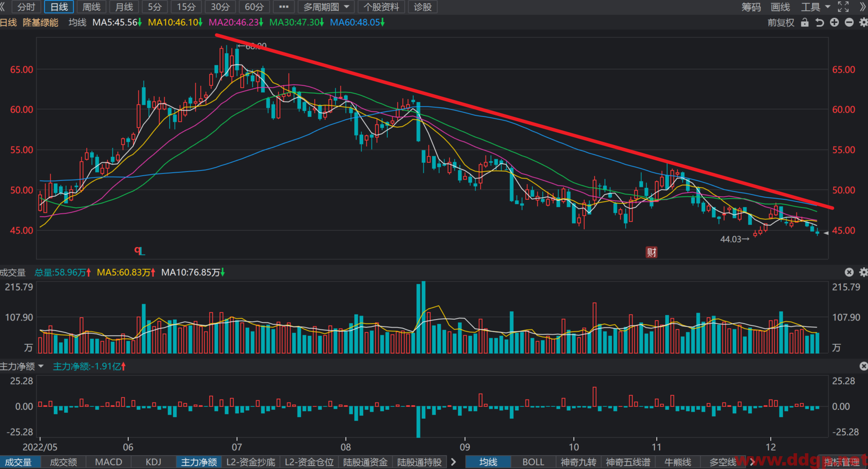
Task: Enter fullscreen with the expand-arrows icon
Action: tap(843, 7)
